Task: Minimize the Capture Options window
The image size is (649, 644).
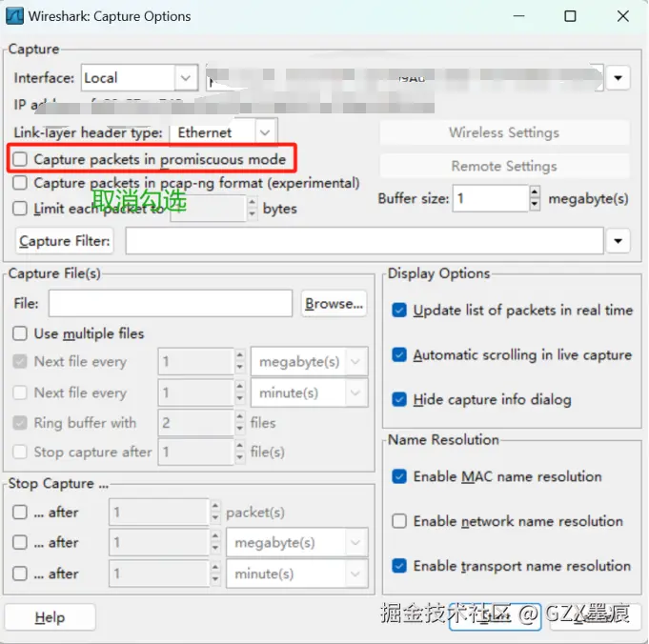Action: click(x=518, y=16)
